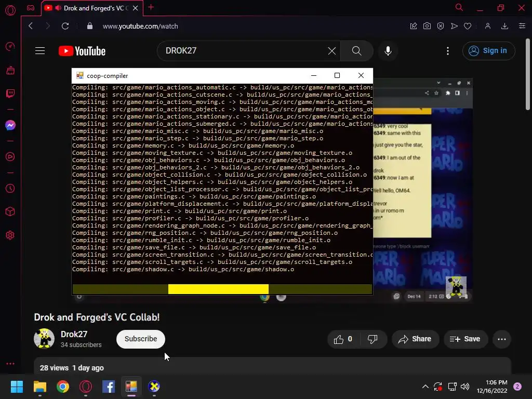Open YouTube guide hamburger menu
532x399 pixels.
pos(40,51)
